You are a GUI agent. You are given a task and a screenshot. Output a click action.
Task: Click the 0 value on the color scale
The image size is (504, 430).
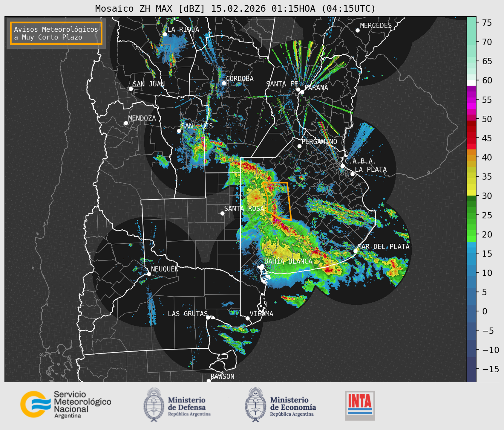pos(485,311)
